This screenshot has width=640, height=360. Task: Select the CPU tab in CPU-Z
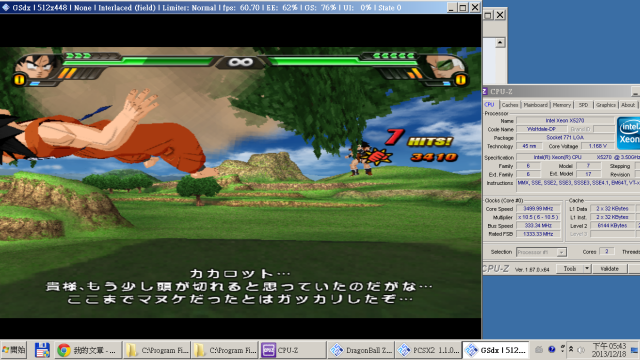[489, 104]
